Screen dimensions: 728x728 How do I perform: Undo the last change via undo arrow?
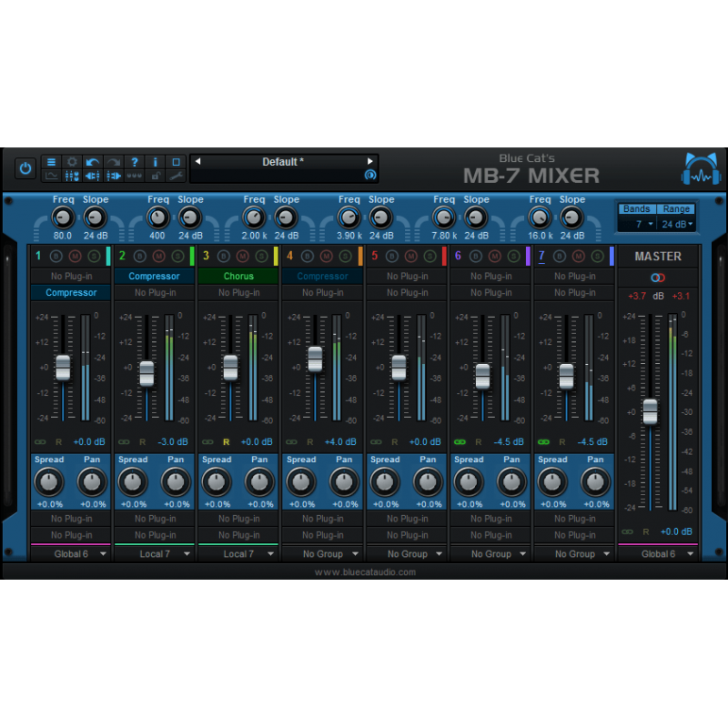(x=92, y=162)
